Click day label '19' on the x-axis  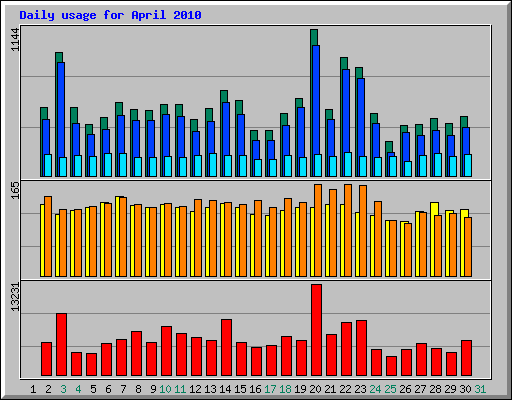(300, 389)
